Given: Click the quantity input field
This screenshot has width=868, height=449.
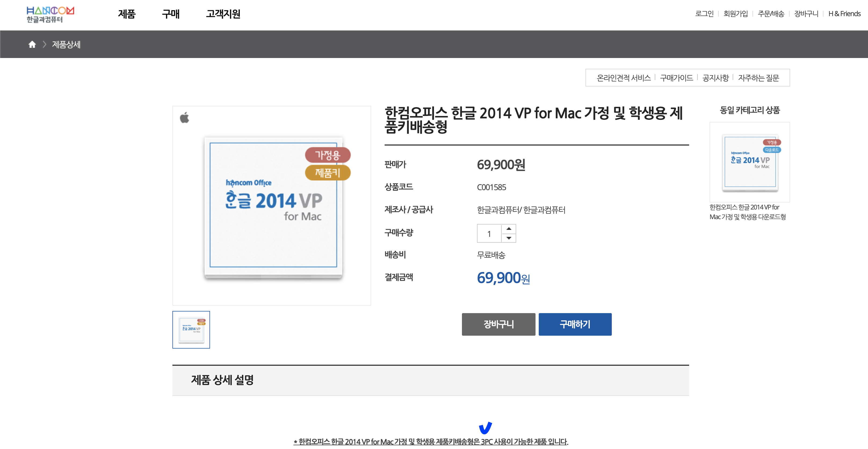Looking at the screenshot, I should [489, 233].
